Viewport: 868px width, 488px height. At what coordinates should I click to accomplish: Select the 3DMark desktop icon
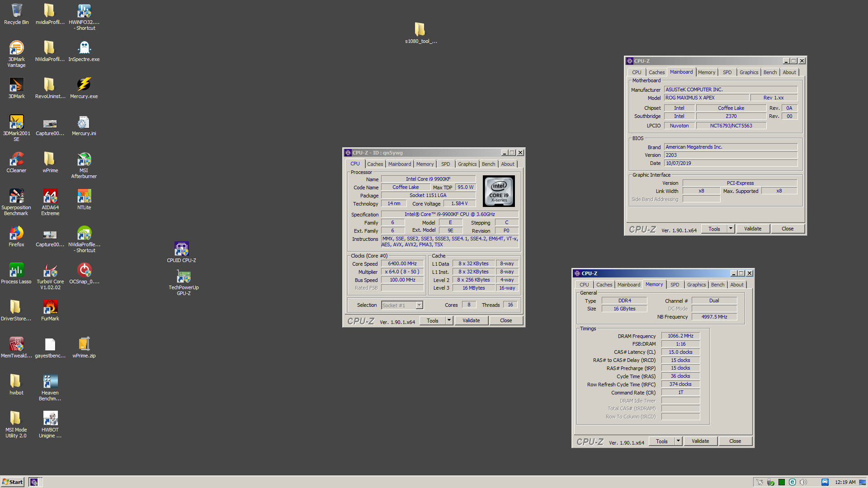[16, 85]
